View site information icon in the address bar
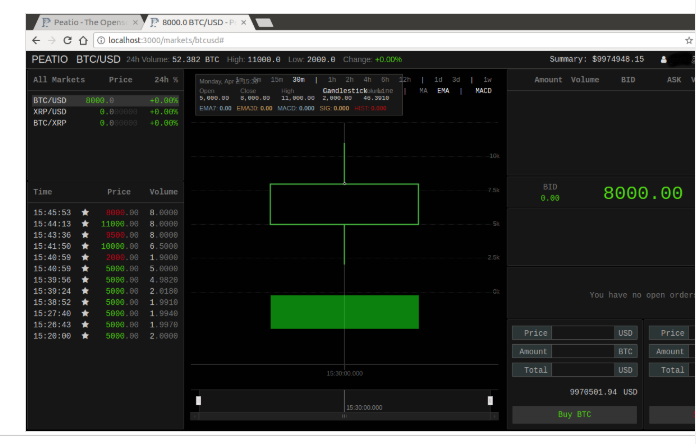Viewport: 696px width, 444px height. point(101,40)
